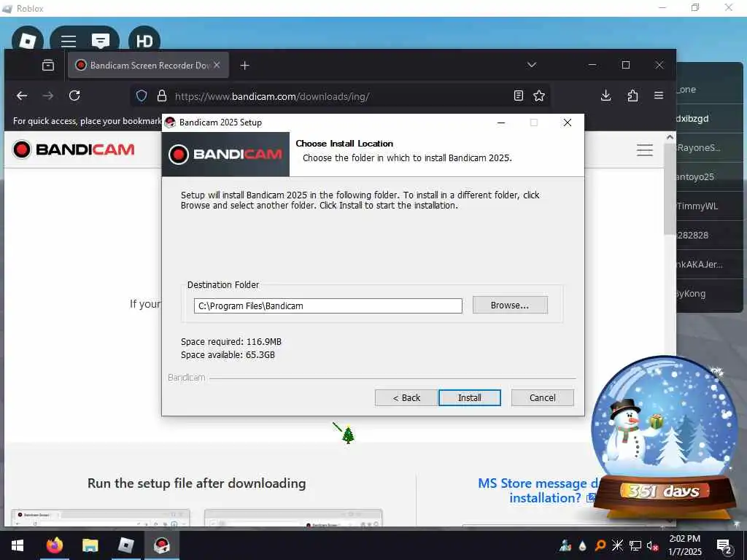Click the Install button in Bandicam Setup

pos(469,397)
